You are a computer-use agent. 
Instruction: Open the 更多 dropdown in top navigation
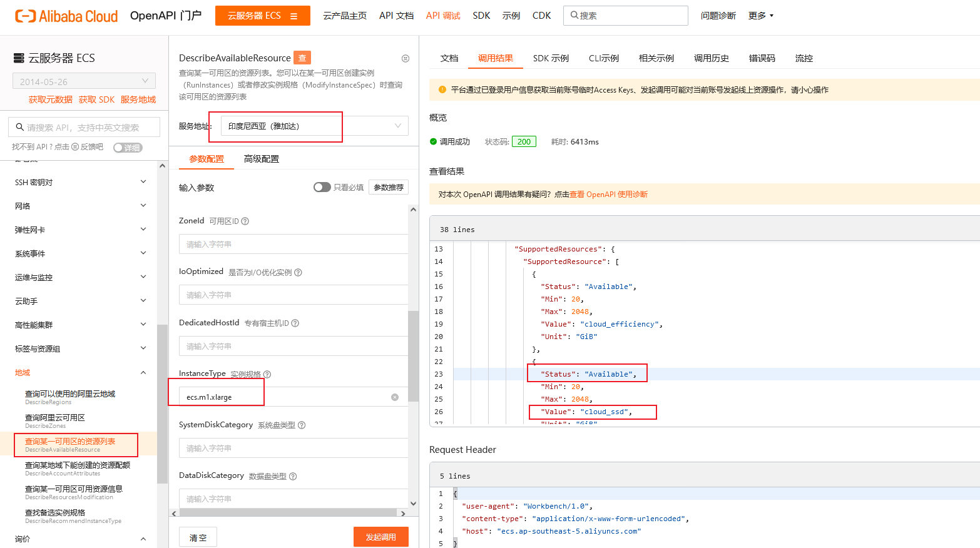coord(761,16)
